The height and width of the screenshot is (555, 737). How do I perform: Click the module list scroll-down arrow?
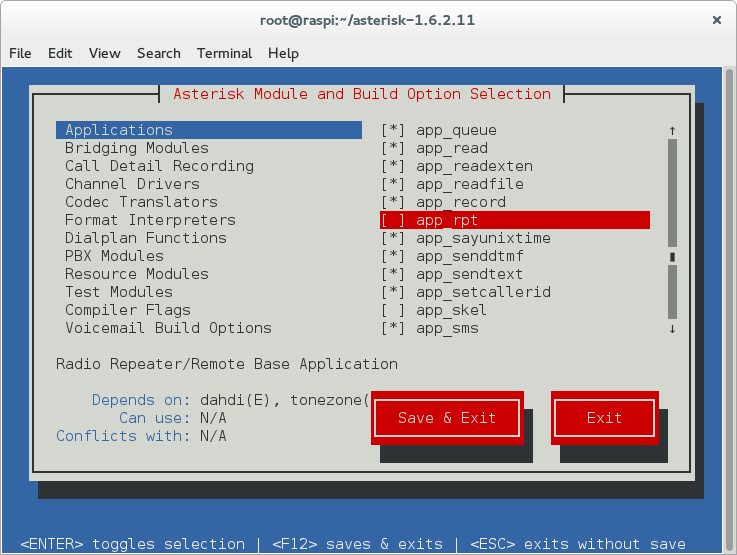coord(673,329)
